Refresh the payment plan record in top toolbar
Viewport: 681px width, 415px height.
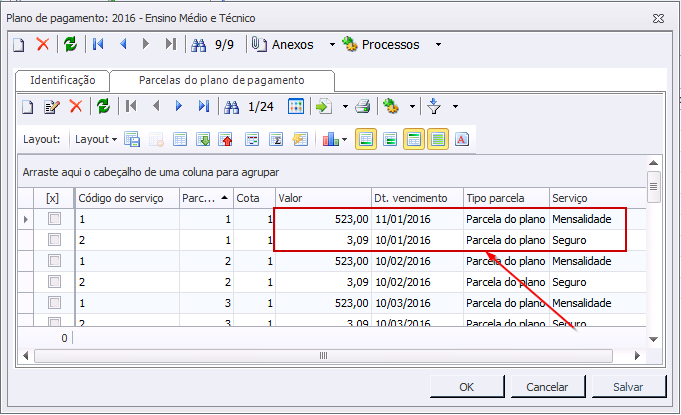coord(70,45)
